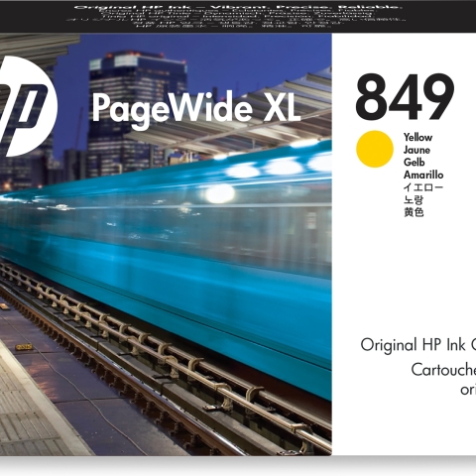The image size is (476, 476).
Task: Select the Jaune color label
Action: 416,150
